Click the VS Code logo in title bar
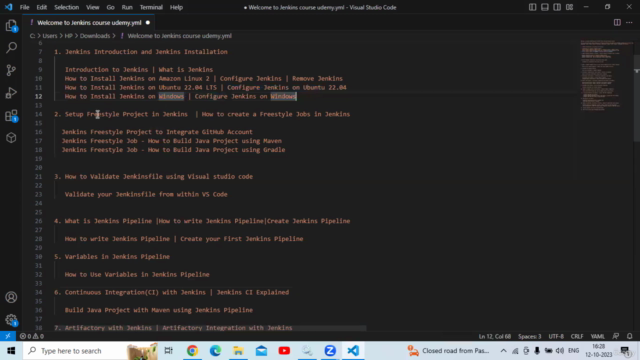Screen dimensions: 640x360 pos(9,7)
